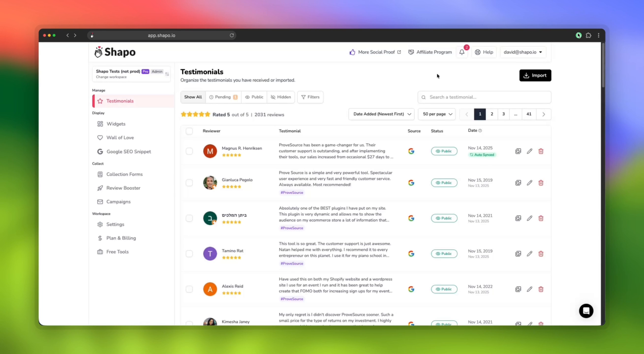644x354 pixels.
Task: Switch to the Hidden tab
Action: click(x=281, y=97)
